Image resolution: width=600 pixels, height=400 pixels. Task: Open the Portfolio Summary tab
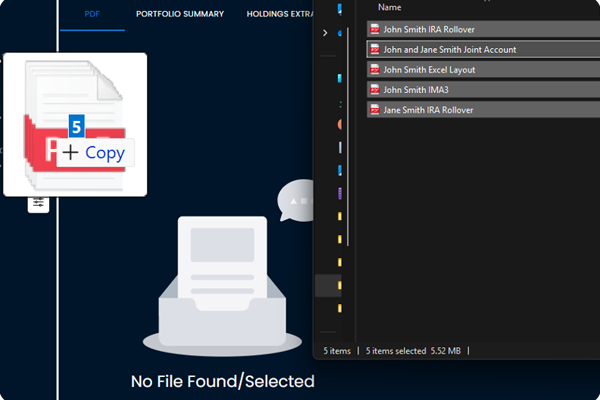pos(180,14)
